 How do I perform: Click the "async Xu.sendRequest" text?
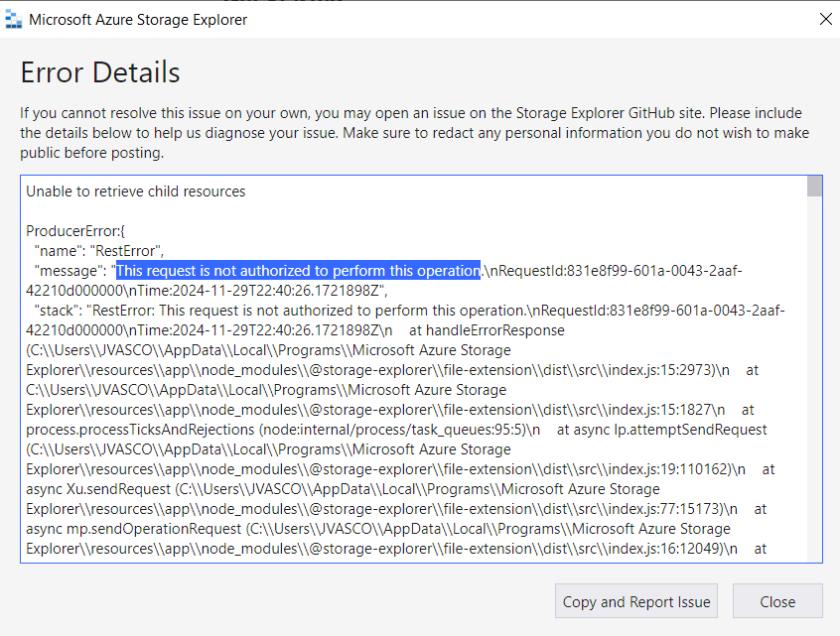[98, 489]
